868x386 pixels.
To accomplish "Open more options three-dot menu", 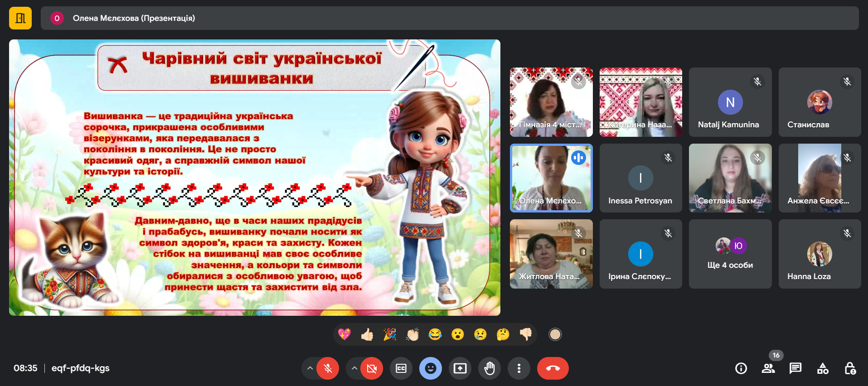I will coord(519,368).
